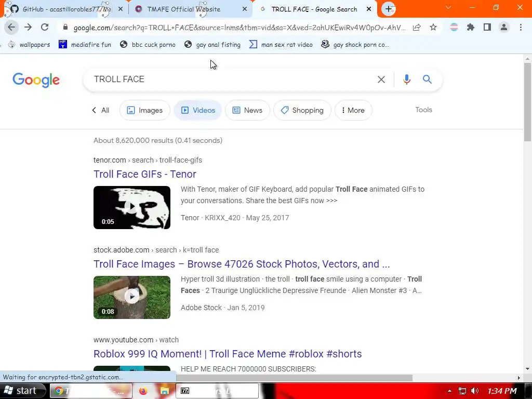Bookmark this tab with the star
This screenshot has width=532, height=399.
coord(433,27)
